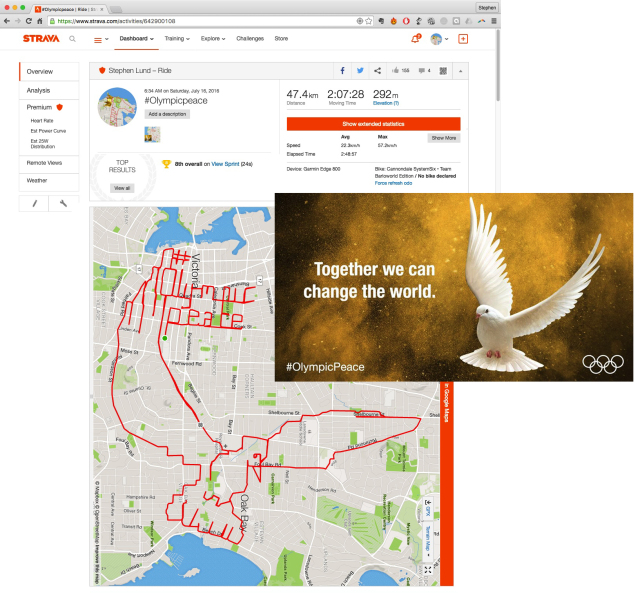640x593 pixels.
Task: Click the Olympic peace dove image overlay
Action: coord(454,287)
